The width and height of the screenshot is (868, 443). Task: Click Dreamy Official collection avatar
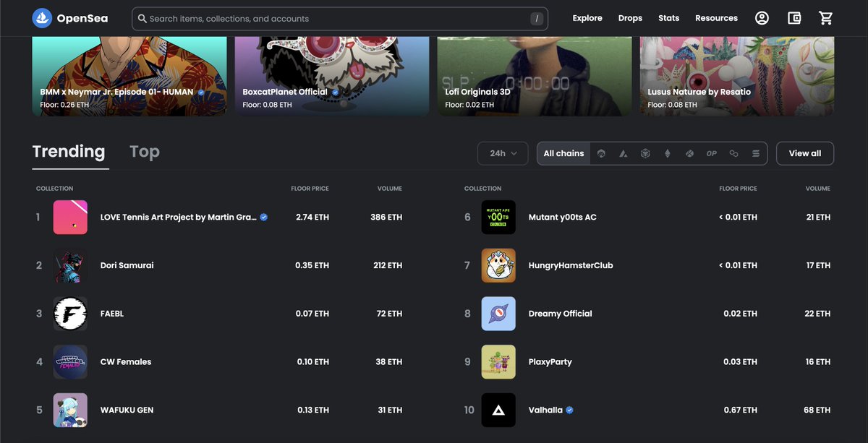(498, 314)
